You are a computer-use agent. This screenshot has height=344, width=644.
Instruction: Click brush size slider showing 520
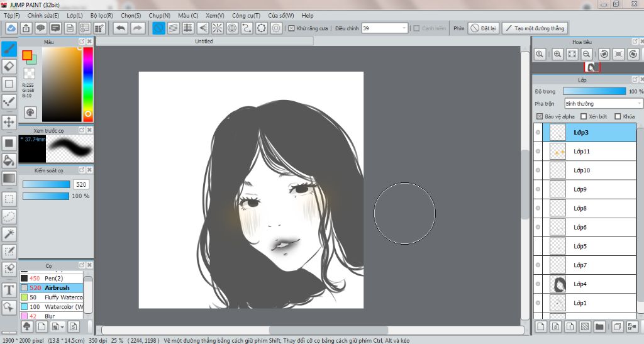[46, 184]
